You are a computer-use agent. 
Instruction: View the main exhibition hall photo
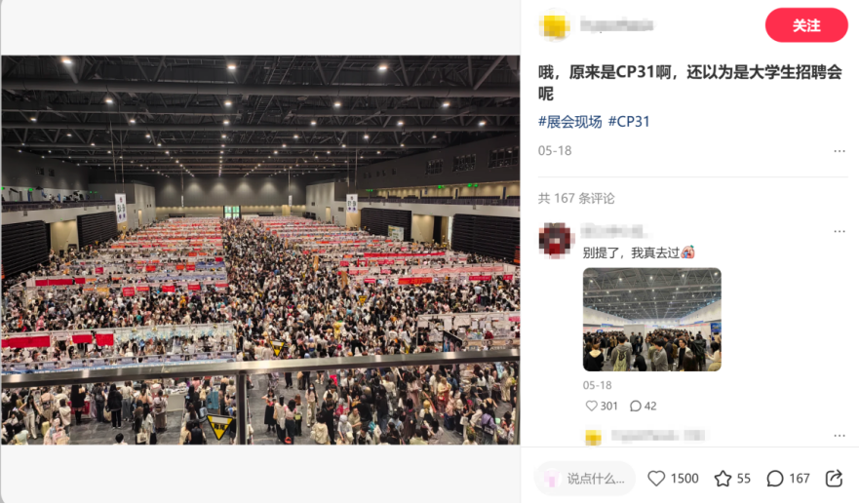point(260,250)
